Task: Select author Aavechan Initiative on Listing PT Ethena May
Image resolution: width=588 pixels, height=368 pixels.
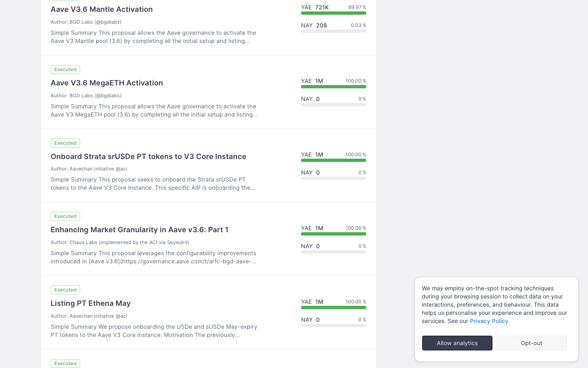Action: tap(89, 316)
